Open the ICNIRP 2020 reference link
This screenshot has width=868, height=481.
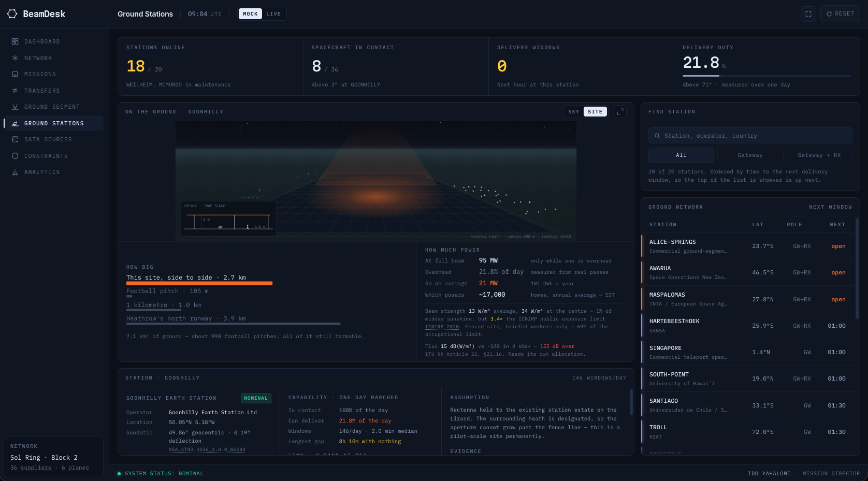[x=442, y=327]
